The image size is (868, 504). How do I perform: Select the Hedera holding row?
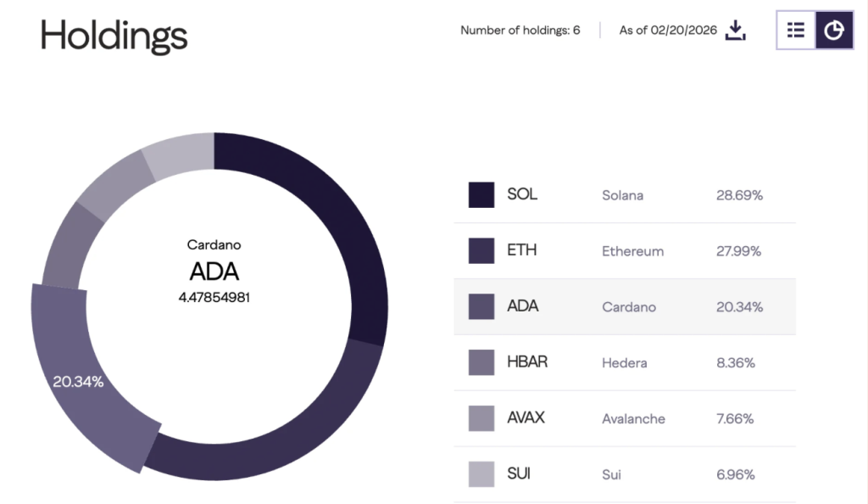click(x=624, y=363)
